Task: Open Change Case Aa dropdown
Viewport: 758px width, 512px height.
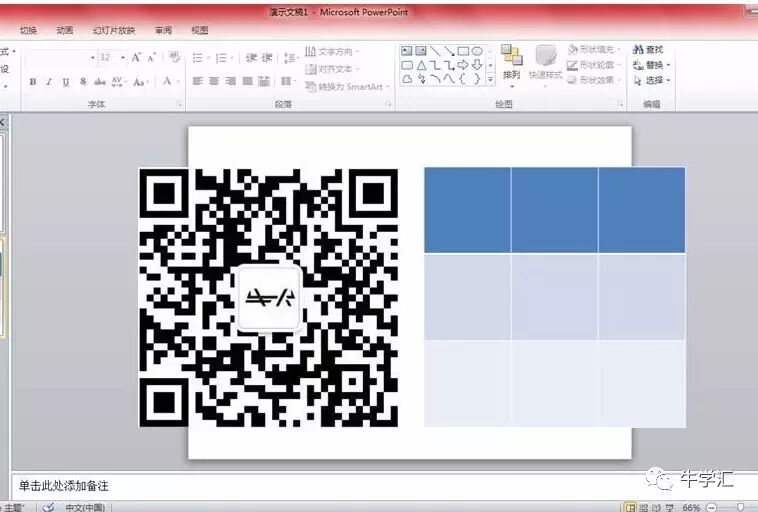Action: click(x=140, y=82)
